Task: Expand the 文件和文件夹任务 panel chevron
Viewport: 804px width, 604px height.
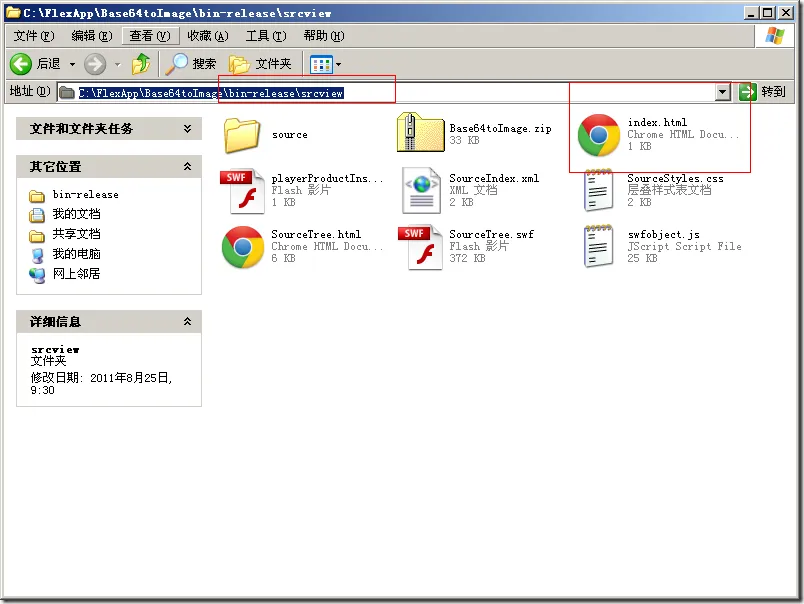Action: click(188, 129)
